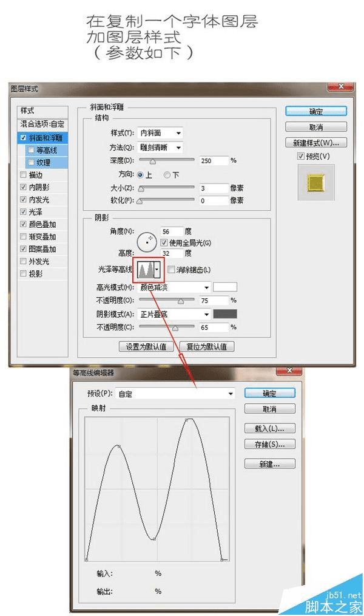This screenshot has height=616, width=364.
Task: Click the highlight opacity field showing 75
Action: tap(214, 301)
